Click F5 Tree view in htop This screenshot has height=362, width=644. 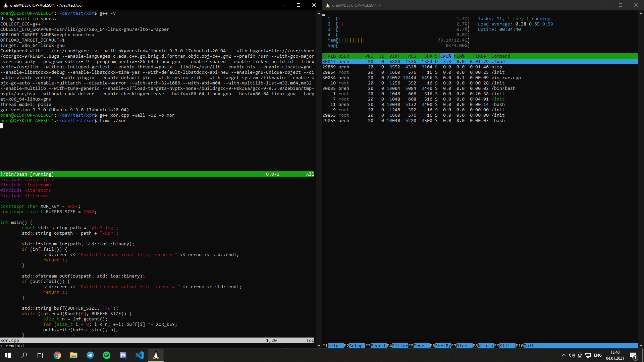tap(419, 346)
